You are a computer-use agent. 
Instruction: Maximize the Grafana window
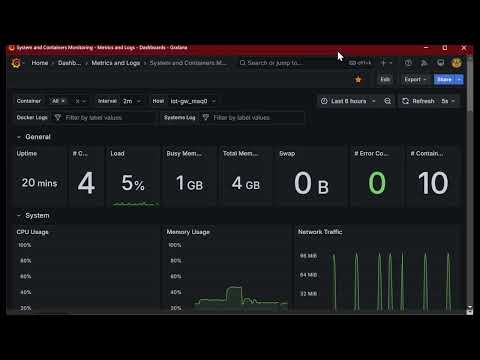point(445,48)
